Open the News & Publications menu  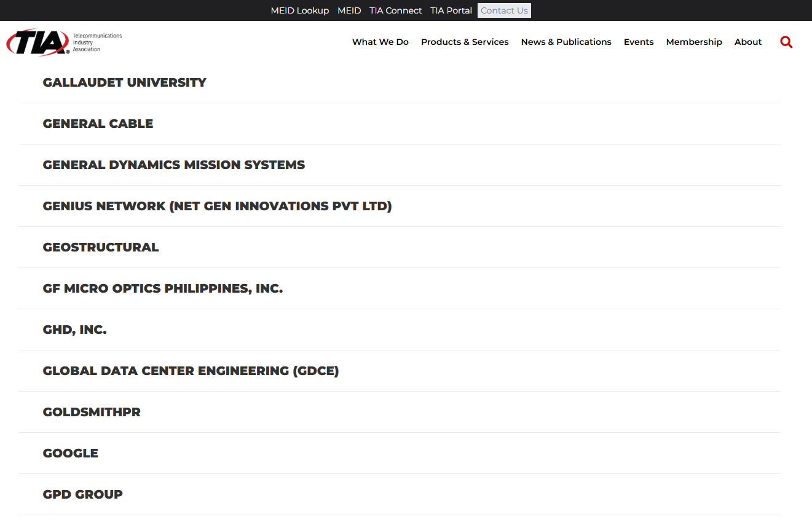click(566, 42)
